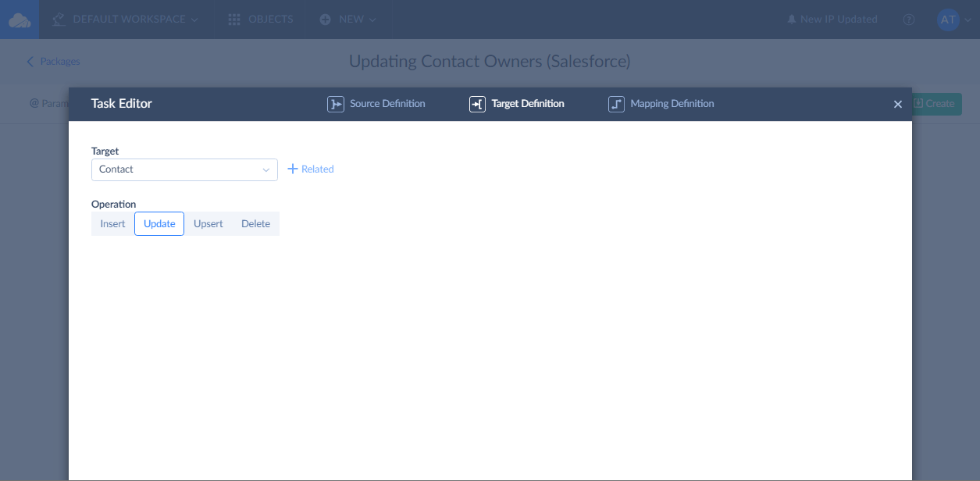Select the Upsert operation

tap(208, 224)
